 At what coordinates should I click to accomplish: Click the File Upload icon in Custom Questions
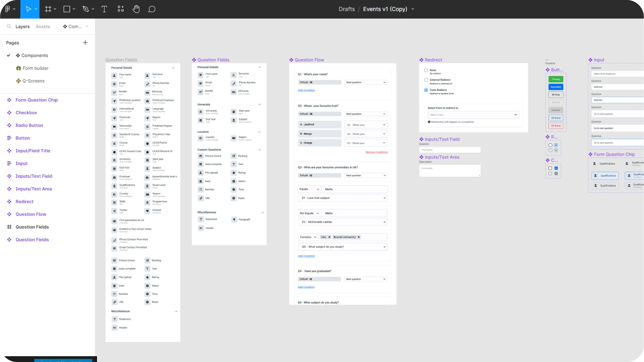tap(201, 173)
